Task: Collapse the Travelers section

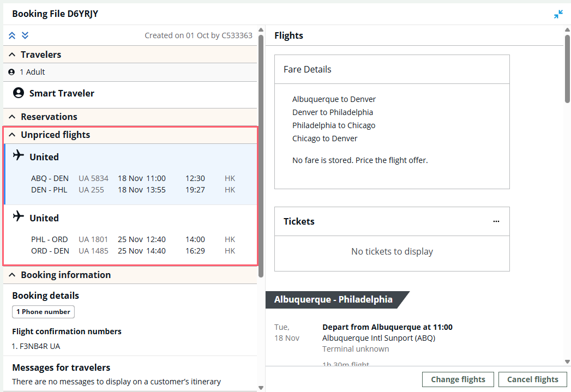Action: (x=12, y=55)
